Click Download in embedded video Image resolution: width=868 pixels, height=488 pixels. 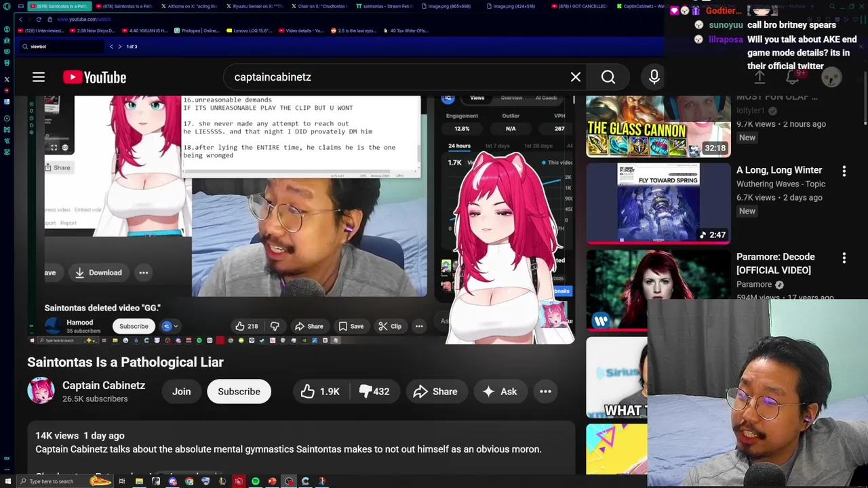tap(98, 272)
